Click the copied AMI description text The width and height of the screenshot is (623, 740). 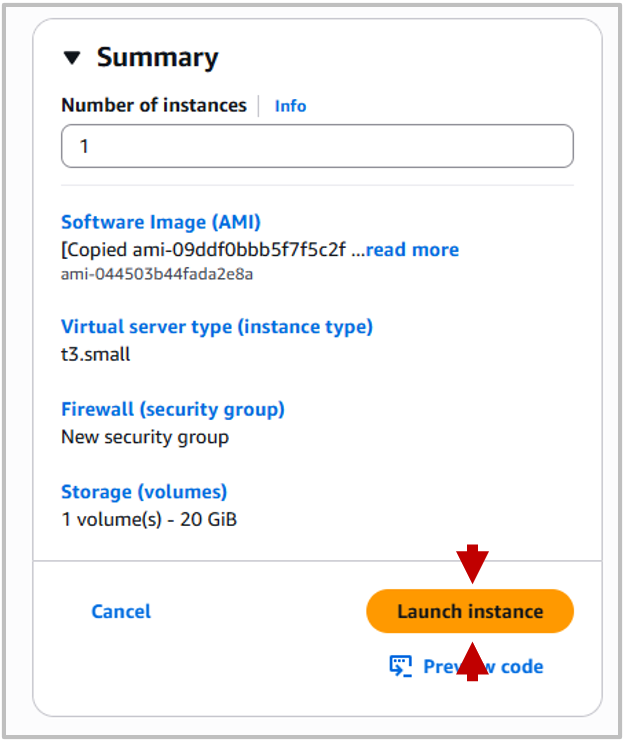pos(203,249)
